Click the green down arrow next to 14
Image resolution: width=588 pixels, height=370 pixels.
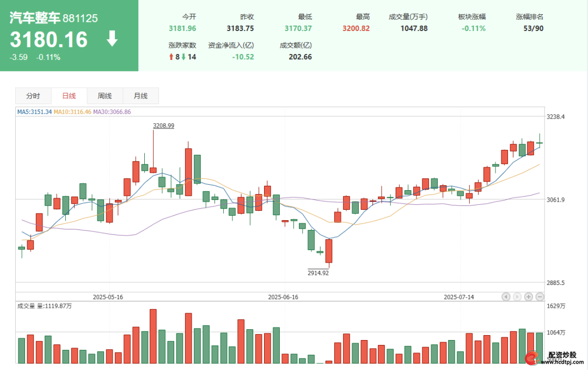183,57
